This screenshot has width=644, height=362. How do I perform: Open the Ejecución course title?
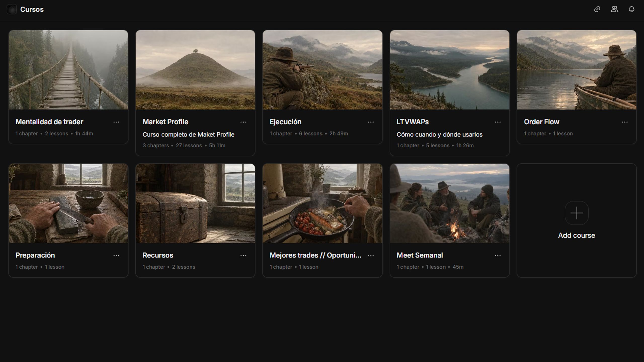click(286, 122)
